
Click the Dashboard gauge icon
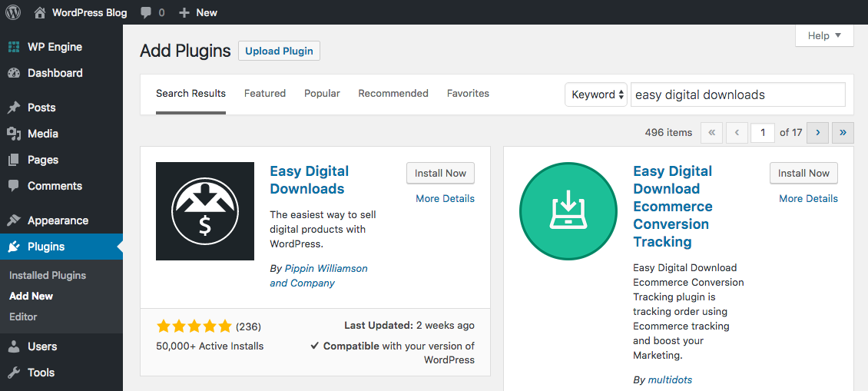pos(14,73)
